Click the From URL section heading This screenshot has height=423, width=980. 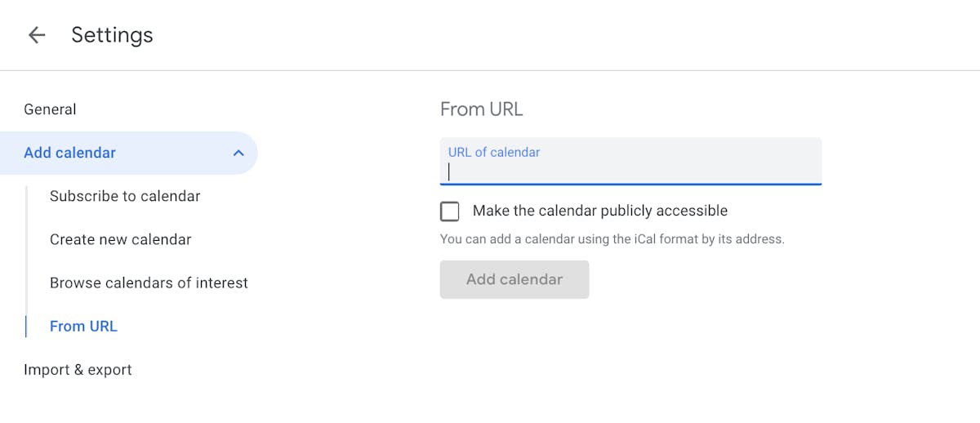(481, 109)
